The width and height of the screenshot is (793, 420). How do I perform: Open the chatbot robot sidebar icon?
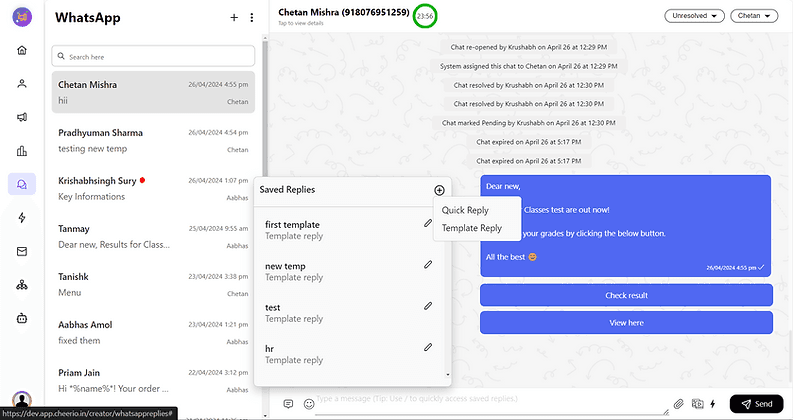(22, 318)
